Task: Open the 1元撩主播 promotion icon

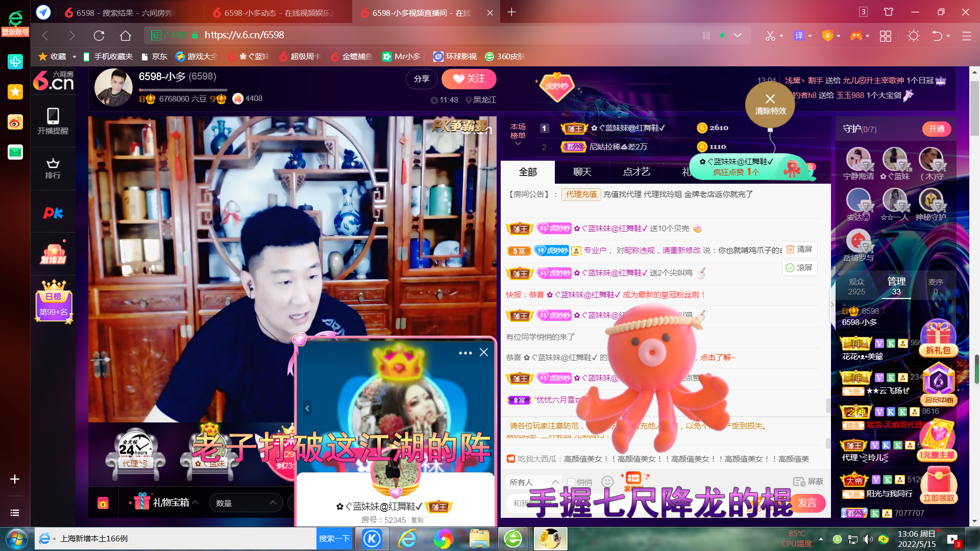Action: click(938, 440)
